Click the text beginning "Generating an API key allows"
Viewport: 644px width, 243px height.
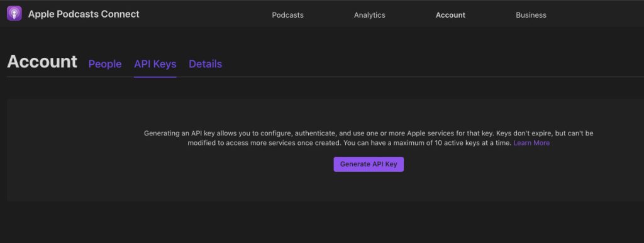coord(369,138)
